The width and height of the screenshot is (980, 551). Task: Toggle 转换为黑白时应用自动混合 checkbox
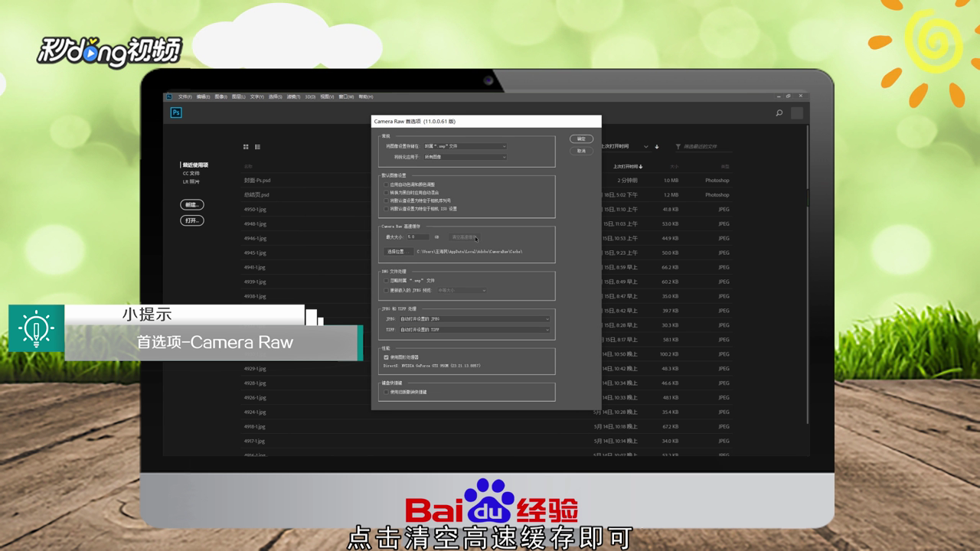[387, 192]
